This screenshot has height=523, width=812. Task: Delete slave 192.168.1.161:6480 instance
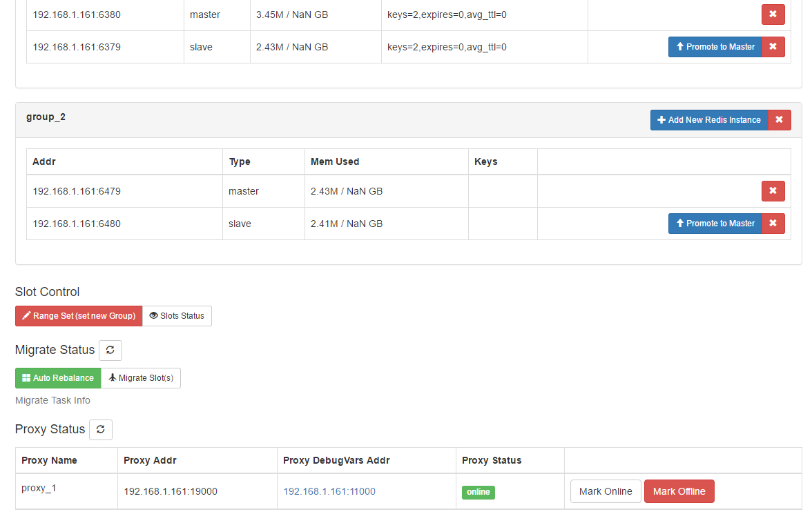pyautogui.click(x=773, y=224)
